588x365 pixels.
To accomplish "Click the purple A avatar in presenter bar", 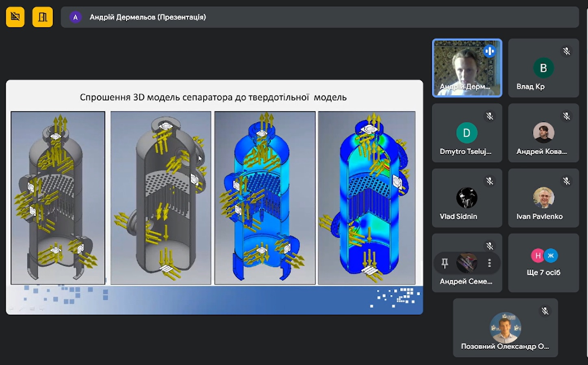I will 75,17.
